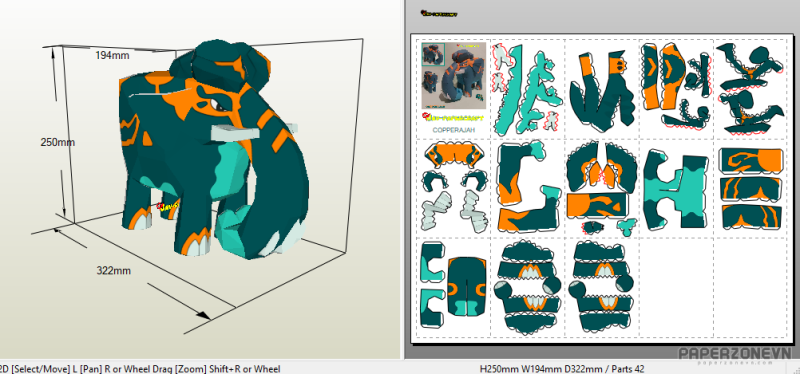Click the small yellow logo on the model's leg

click(168, 206)
